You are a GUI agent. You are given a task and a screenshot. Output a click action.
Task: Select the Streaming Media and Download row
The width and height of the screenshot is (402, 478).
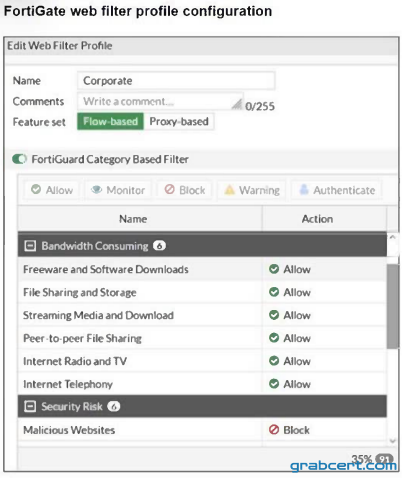(x=202, y=315)
